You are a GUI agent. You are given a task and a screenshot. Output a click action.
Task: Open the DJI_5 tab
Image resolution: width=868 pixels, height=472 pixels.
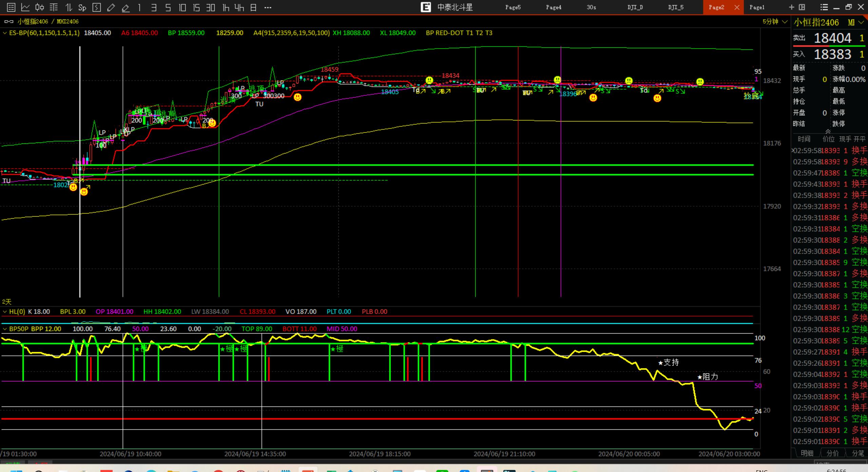[x=676, y=7]
